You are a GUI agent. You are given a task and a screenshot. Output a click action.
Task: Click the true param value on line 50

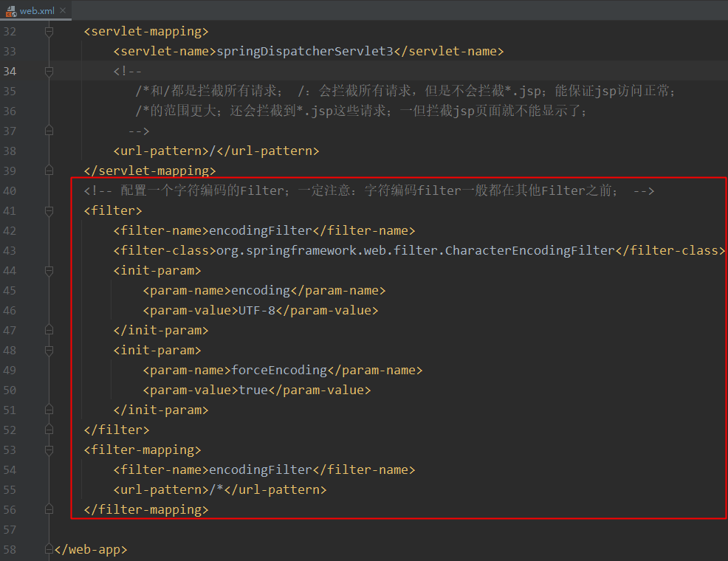pos(253,390)
